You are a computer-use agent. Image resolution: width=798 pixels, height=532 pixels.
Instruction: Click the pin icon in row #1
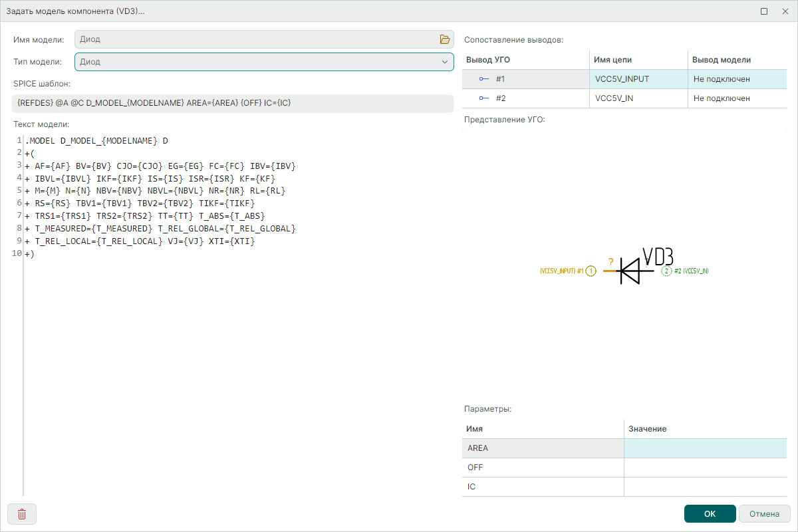click(483, 79)
